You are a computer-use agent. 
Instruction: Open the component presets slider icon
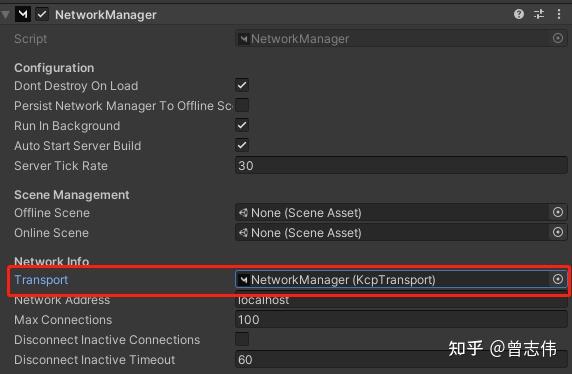[x=539, y=14]
